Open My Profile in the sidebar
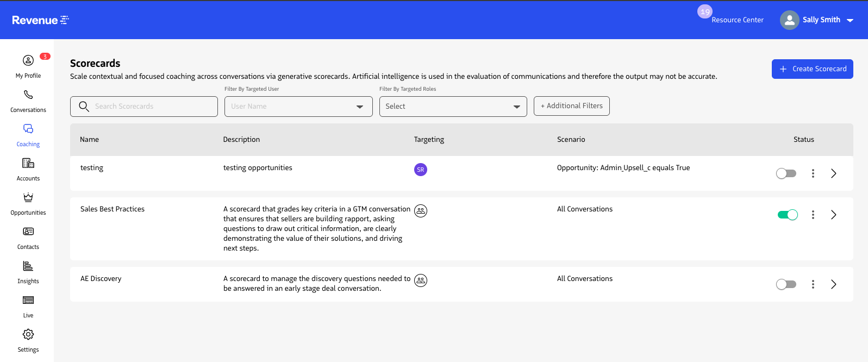 [28, 66]
